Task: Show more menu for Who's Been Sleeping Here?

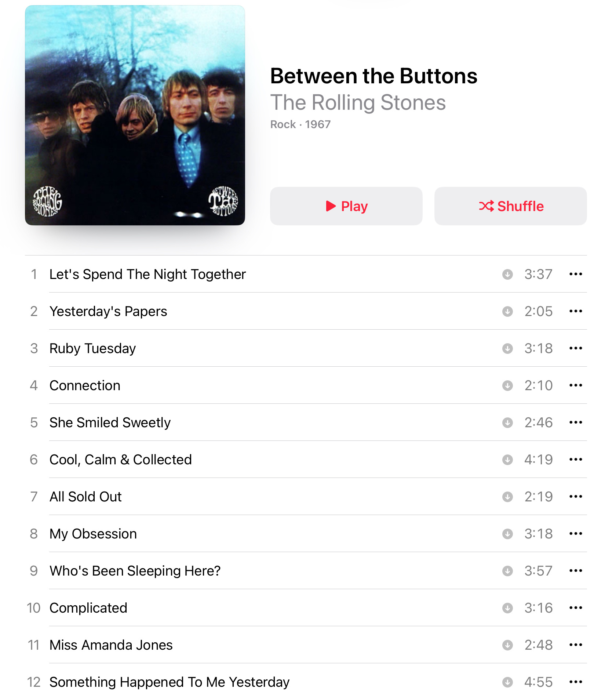Action: coord(576,571)
